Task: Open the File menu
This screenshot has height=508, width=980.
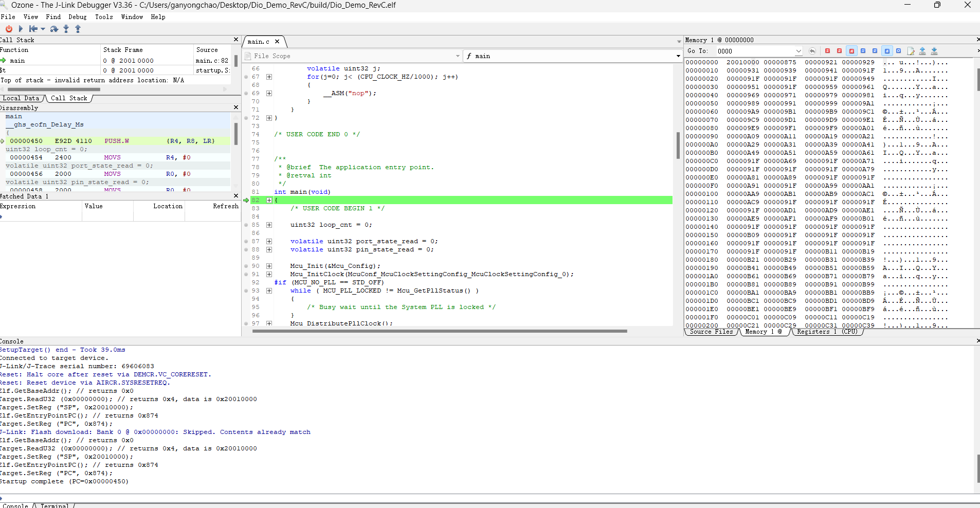Action: 8,17
